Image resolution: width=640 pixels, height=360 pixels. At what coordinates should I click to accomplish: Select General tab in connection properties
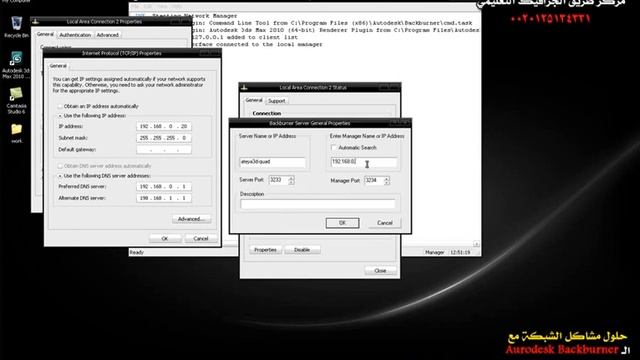45,34
